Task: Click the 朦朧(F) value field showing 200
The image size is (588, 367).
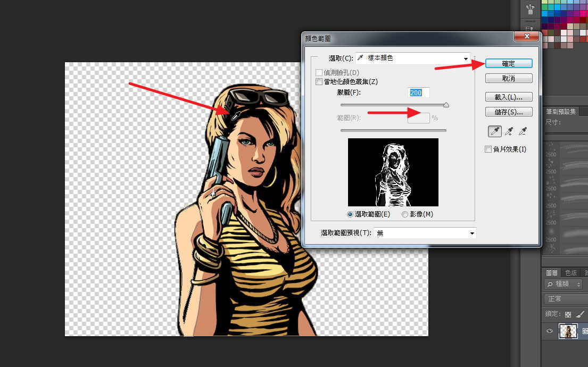Action: [418, 93]
